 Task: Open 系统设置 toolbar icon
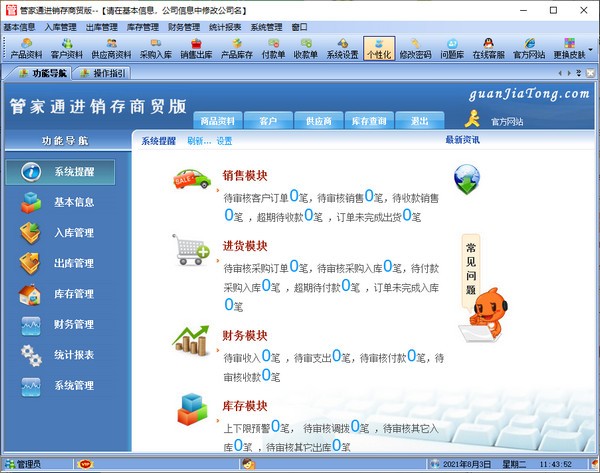pyautogui.click(x=342, y=49)
